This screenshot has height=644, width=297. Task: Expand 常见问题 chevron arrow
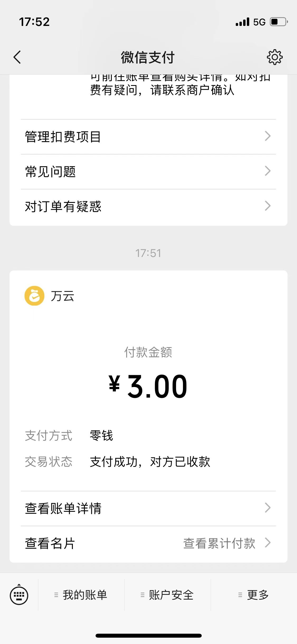pyautogui.click(x=268, y=171)
